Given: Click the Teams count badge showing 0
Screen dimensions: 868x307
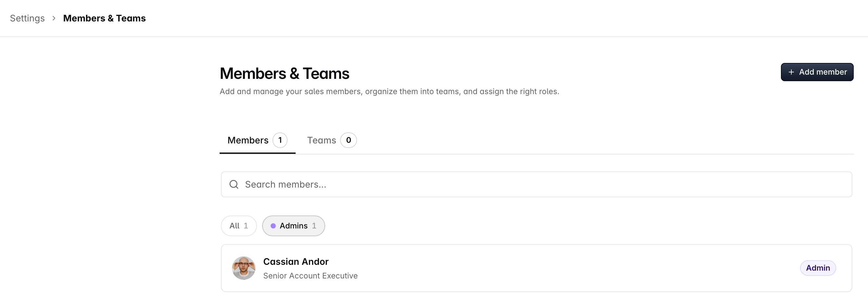Looking at the screenshot, I should point(348,140).
